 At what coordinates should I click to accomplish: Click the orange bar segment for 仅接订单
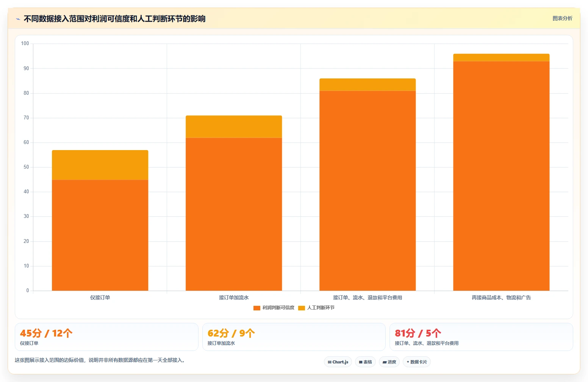coord(100,235)
